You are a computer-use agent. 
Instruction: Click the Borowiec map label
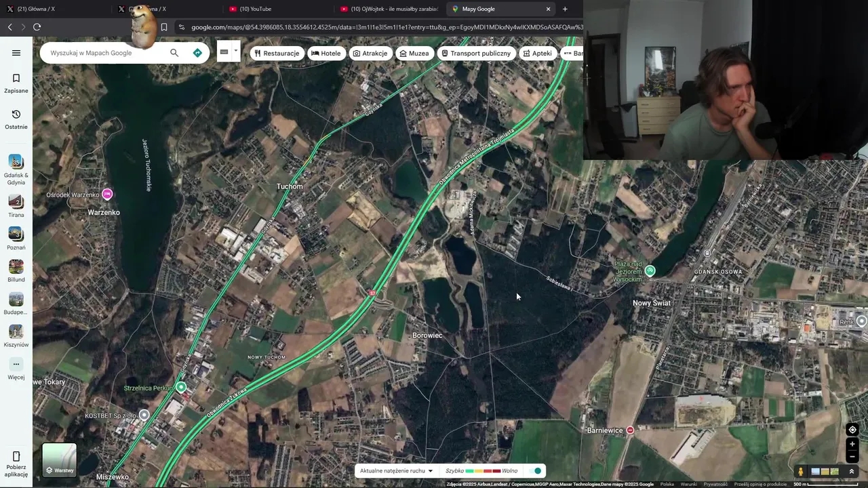click(x=427, y=335)
